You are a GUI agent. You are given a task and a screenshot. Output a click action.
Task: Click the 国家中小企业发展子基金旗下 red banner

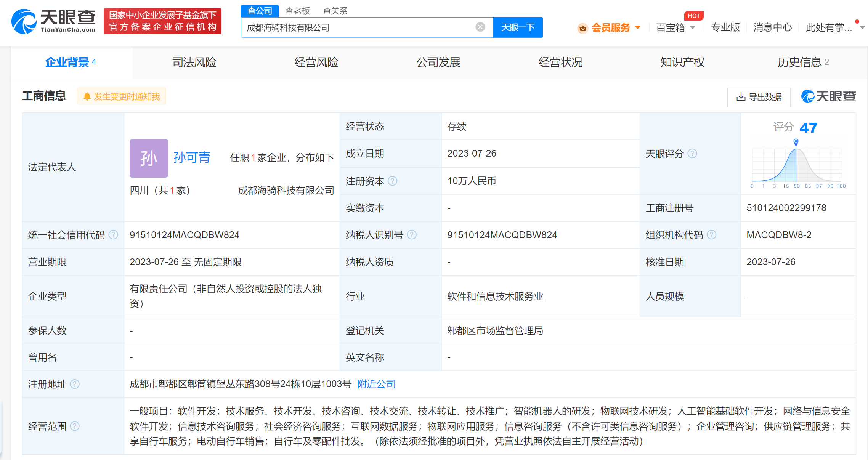coord(163,21)
